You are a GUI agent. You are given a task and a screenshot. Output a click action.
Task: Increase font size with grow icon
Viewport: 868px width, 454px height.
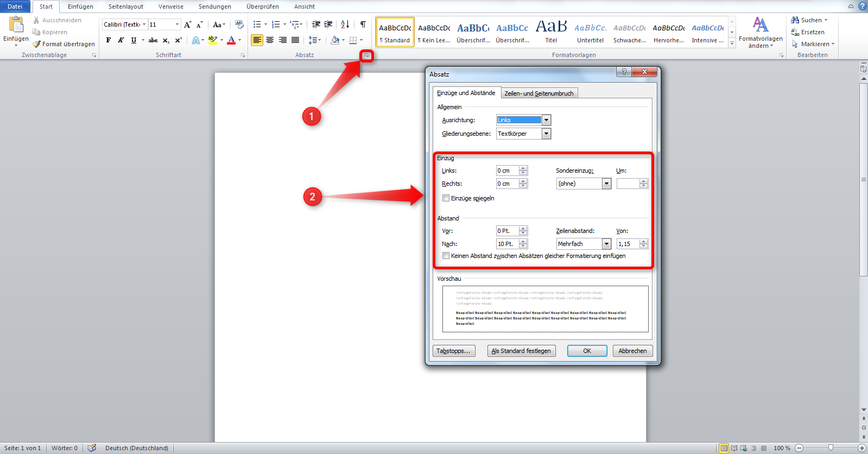tap(188, 24)
